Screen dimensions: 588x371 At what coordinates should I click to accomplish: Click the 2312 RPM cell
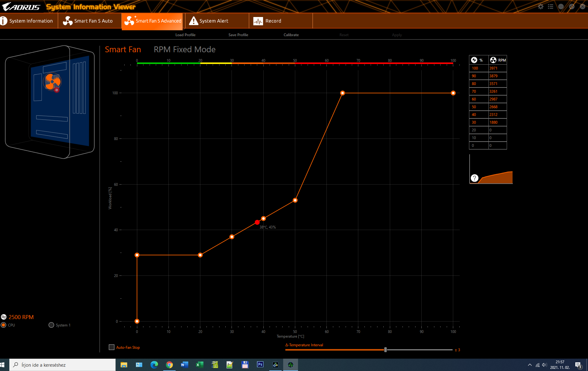497,114
